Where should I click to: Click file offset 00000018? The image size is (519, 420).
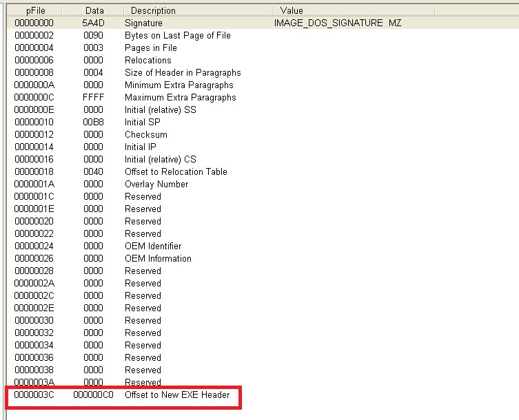pos(34,171)
